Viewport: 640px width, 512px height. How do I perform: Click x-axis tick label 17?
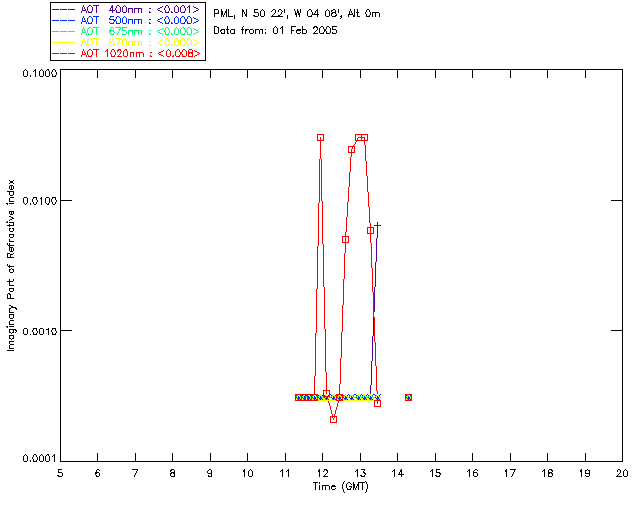point(510,473)
